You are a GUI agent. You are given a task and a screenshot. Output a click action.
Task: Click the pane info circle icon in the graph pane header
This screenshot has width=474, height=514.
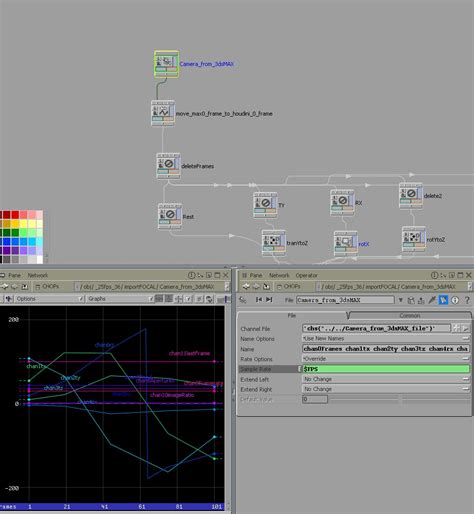tap(191, 275)
